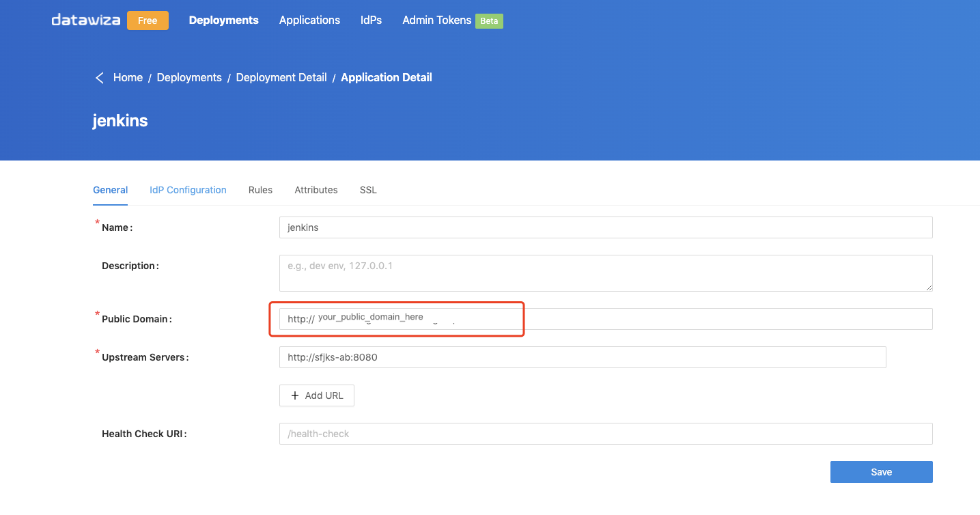Switch to IdP Configuration tab
This screenshot has height=515, width=980.
(x=188, y=190)
